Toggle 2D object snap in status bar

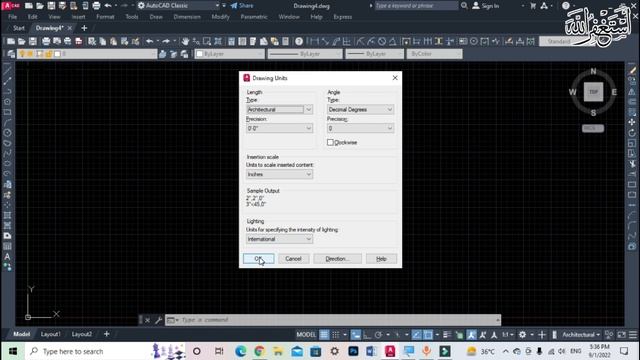point(428,335)
